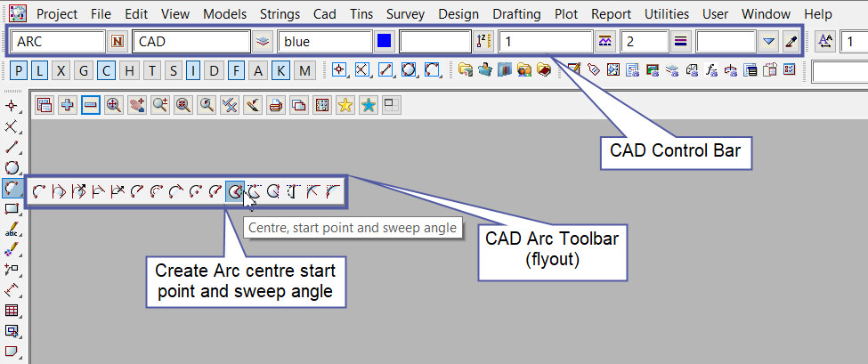The width and height of the screenshot is (868, 364).
Task: Toggle the L snap button
Action: click(40, 70)
